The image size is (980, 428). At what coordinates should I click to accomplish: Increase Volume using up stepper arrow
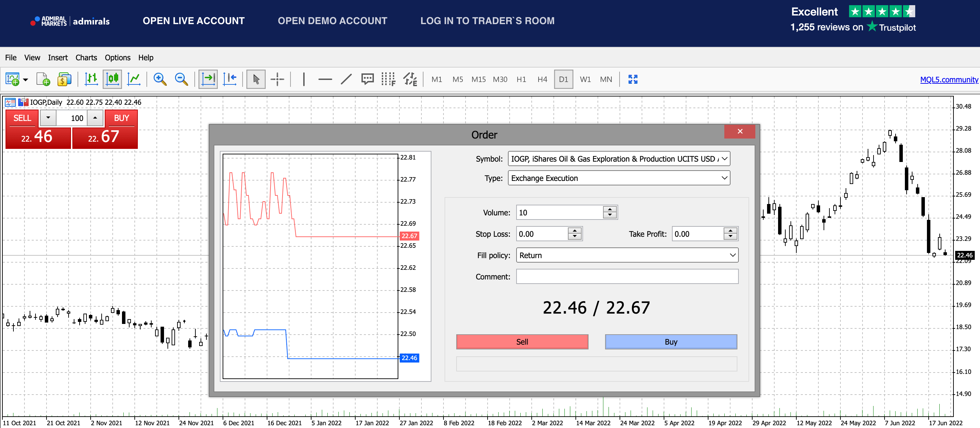610,209
